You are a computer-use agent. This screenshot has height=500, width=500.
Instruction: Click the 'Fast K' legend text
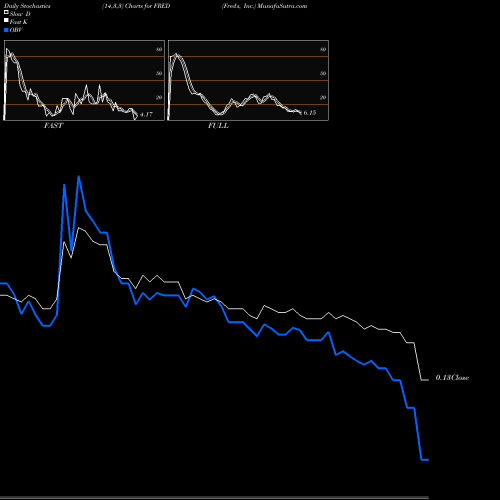tap(19, 22)
